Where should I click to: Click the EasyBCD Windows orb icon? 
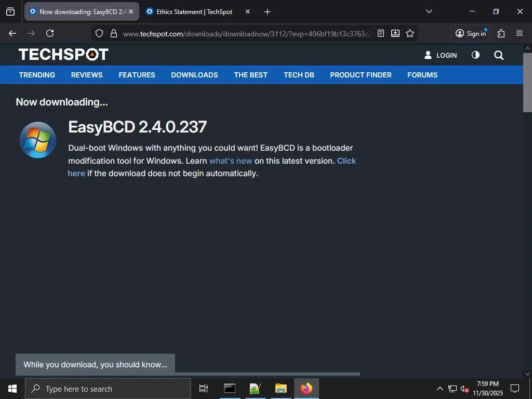click(38, 140)
